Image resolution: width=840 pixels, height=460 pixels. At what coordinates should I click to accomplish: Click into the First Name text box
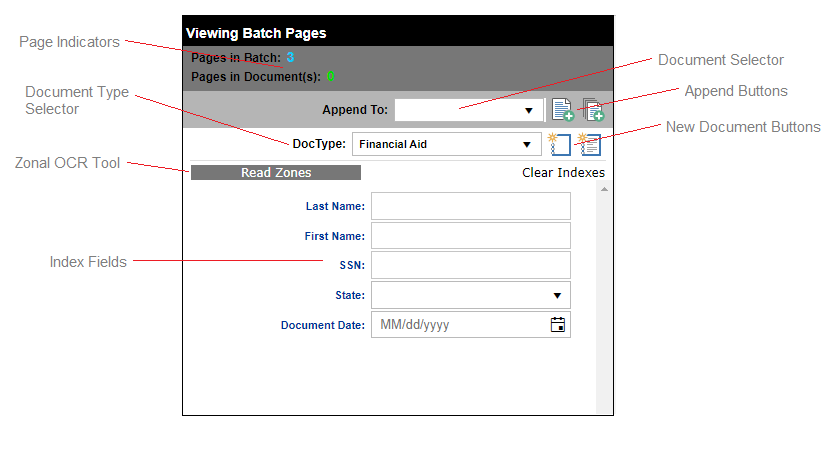[470, 236]
